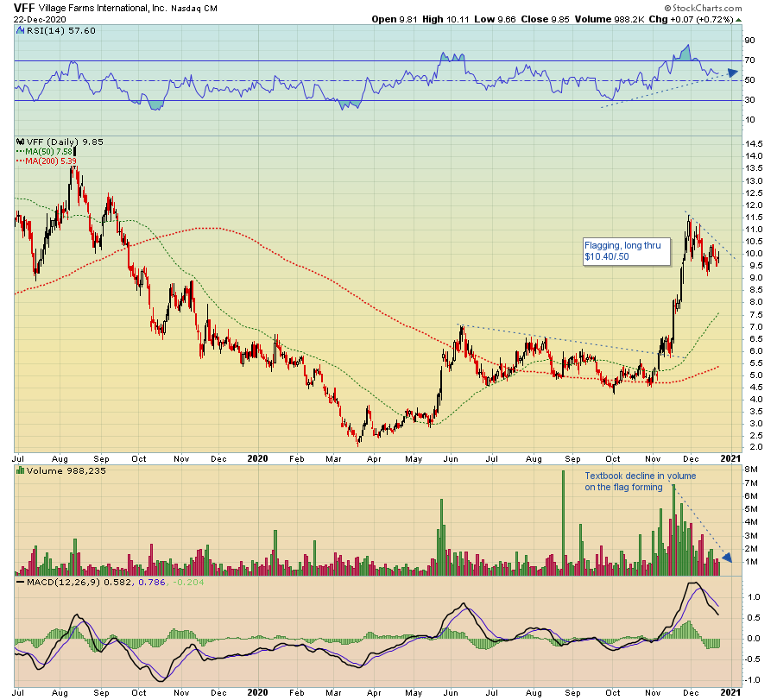The height and width of the screenshot is (700, 777).
Task: Select the Open 9.81 value in the header
Action: click(x=395, y=19)
